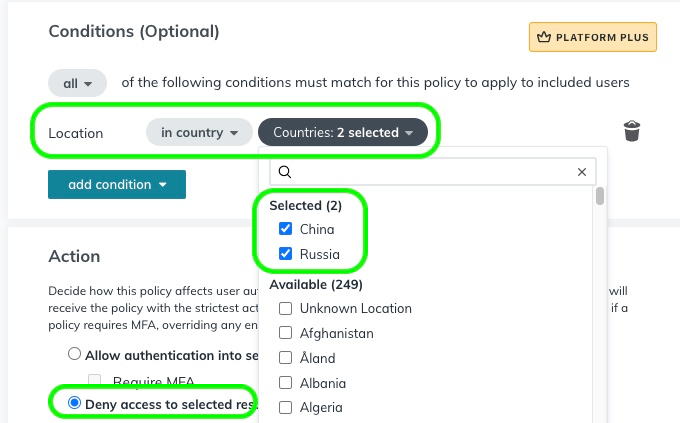
Task: Open the add condition menu
Action: tap(116, 184)
